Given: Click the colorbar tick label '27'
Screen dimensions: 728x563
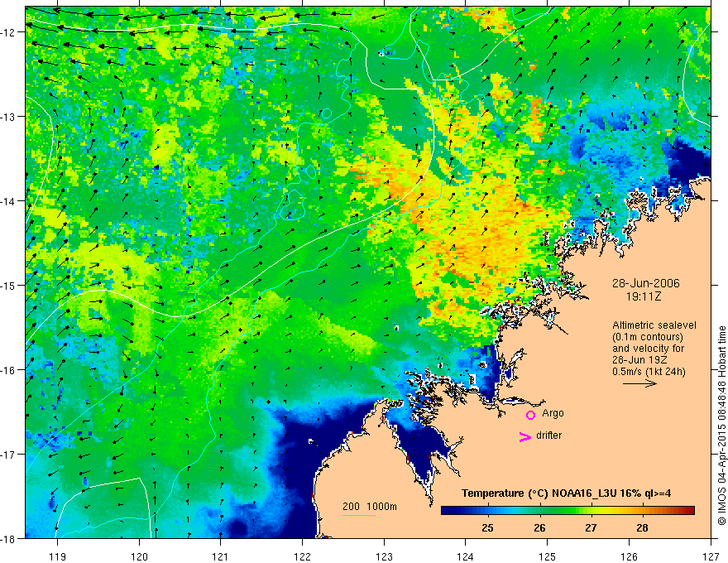Looking at the screenshot, I should [591, 528].
